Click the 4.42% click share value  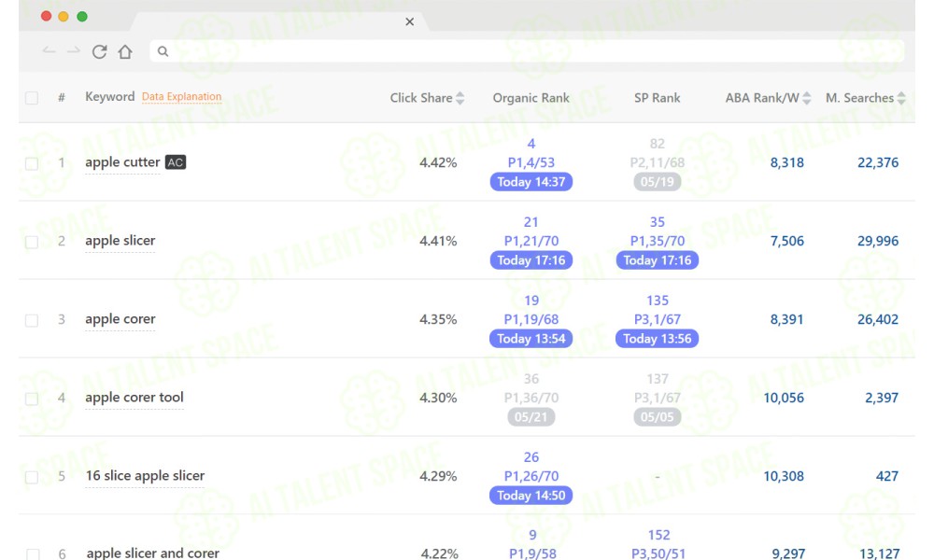pyautogui.click(x=438, y=162)
